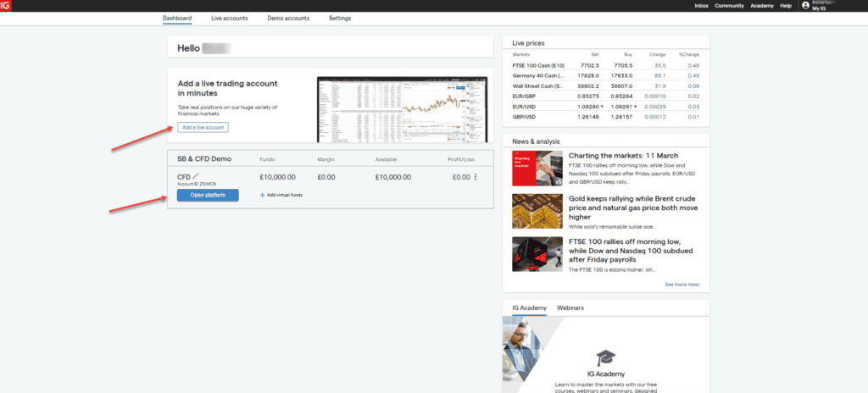Expand the My IG account menu
The image size is (868, 393).
pyautogui.click(x=818, y=8)
